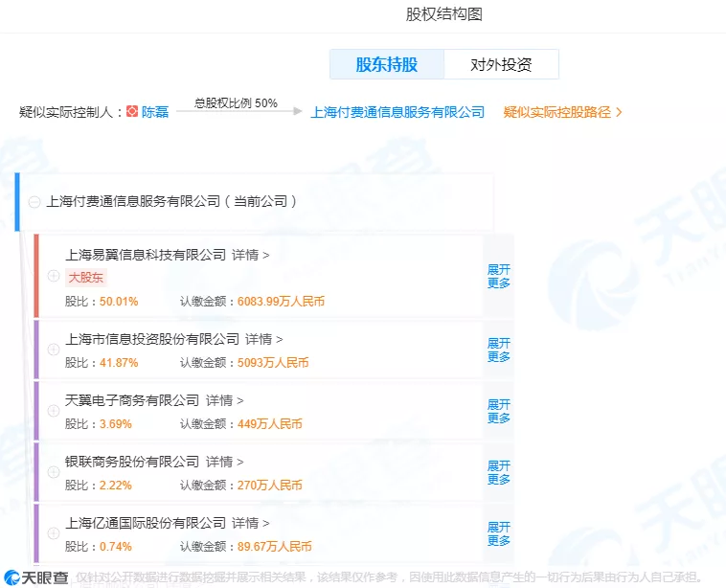Click the 89.67万人民币 amount
The height and width of the screenshot is (588, 726).
[275, 546]
